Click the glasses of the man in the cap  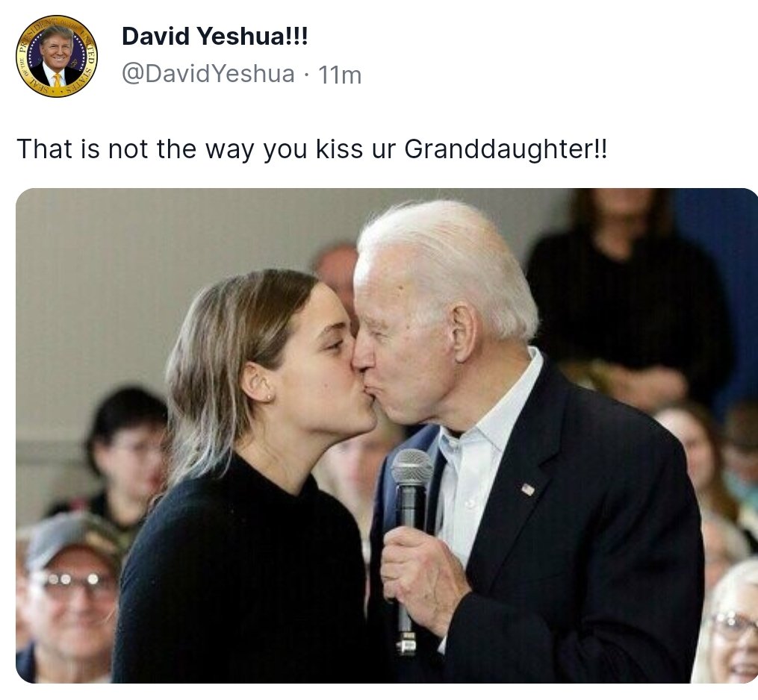(x=72, y=580)
